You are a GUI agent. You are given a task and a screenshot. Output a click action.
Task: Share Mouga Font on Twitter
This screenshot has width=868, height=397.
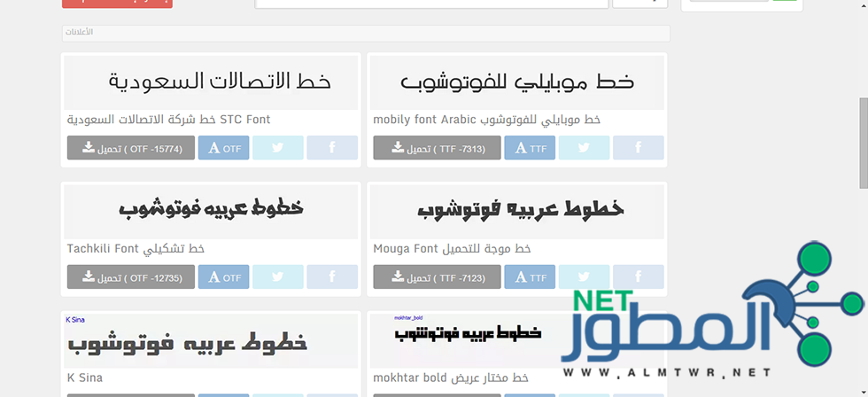[584, 276]
